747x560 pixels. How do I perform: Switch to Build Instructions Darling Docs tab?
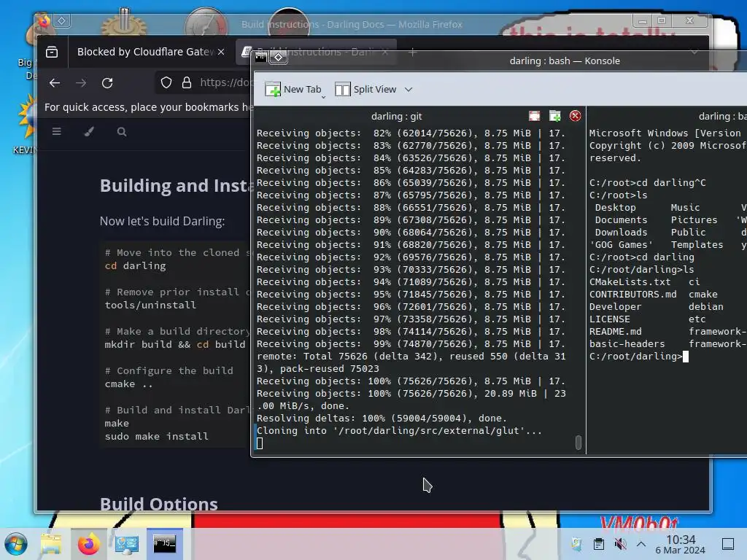[x=314, y=52]
